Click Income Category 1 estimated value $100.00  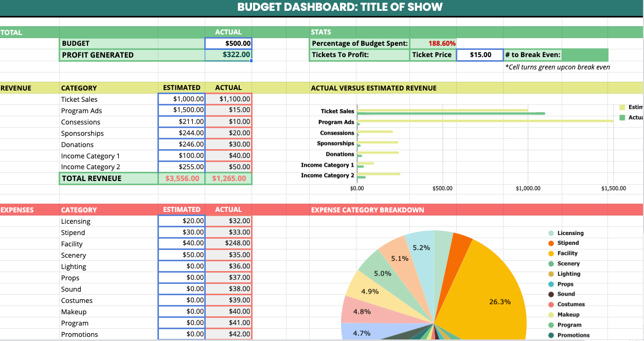(182, 155)
